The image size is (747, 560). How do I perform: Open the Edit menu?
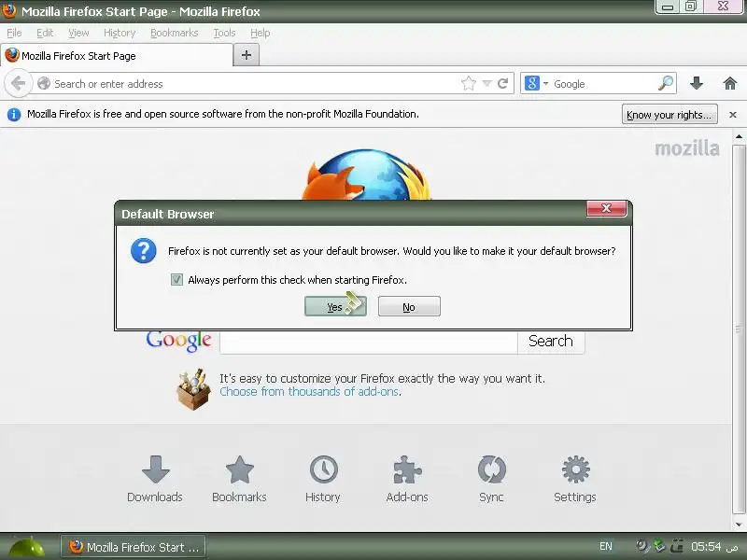click(45, 33)
